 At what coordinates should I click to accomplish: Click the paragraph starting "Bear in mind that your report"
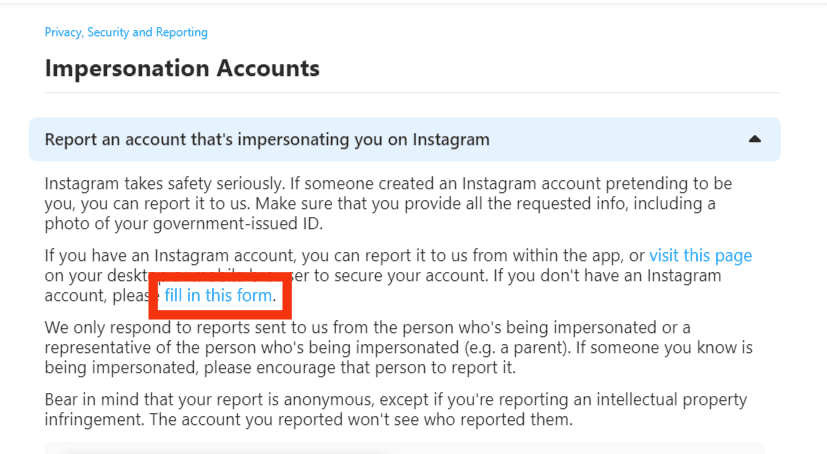[396, 410]
